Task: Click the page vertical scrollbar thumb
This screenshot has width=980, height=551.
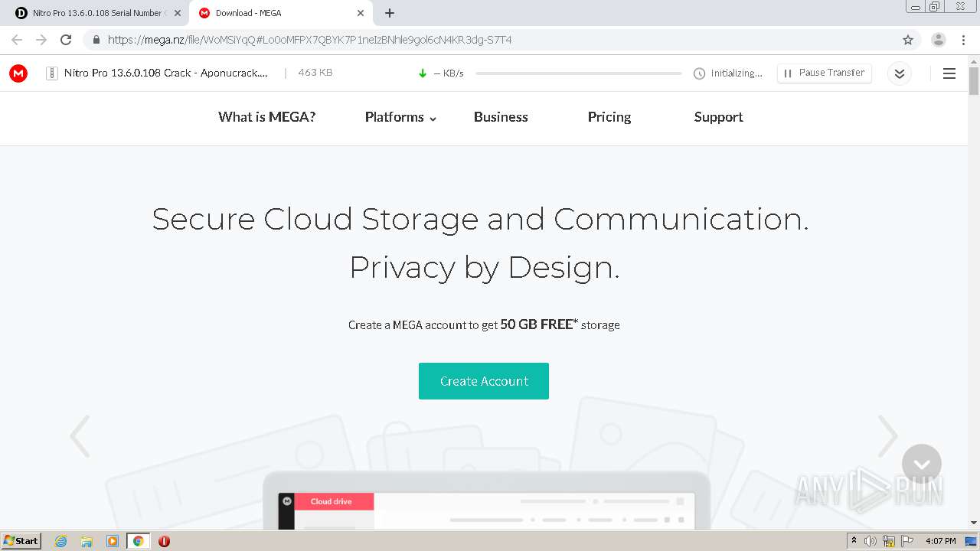Action: pyautogui.click(x=974, y=80)
